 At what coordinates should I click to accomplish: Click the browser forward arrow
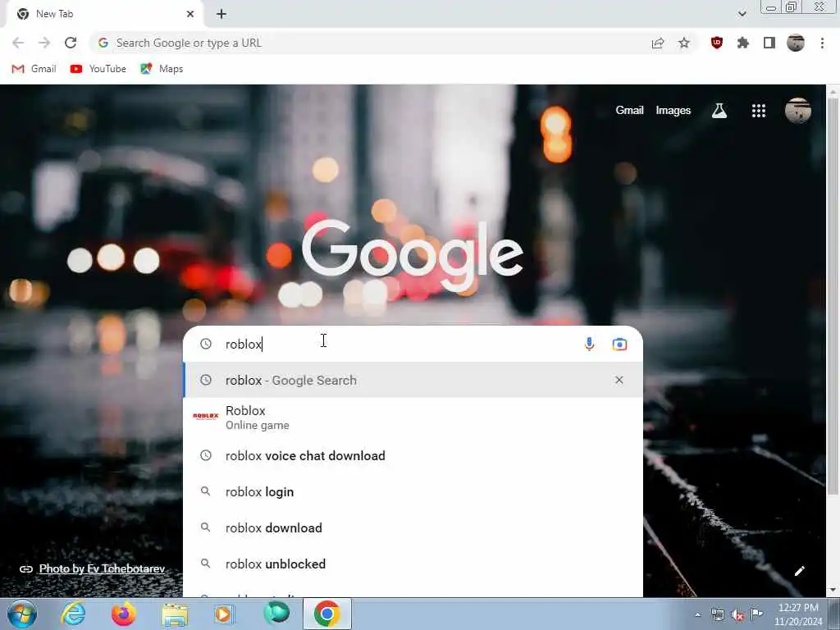44,43
